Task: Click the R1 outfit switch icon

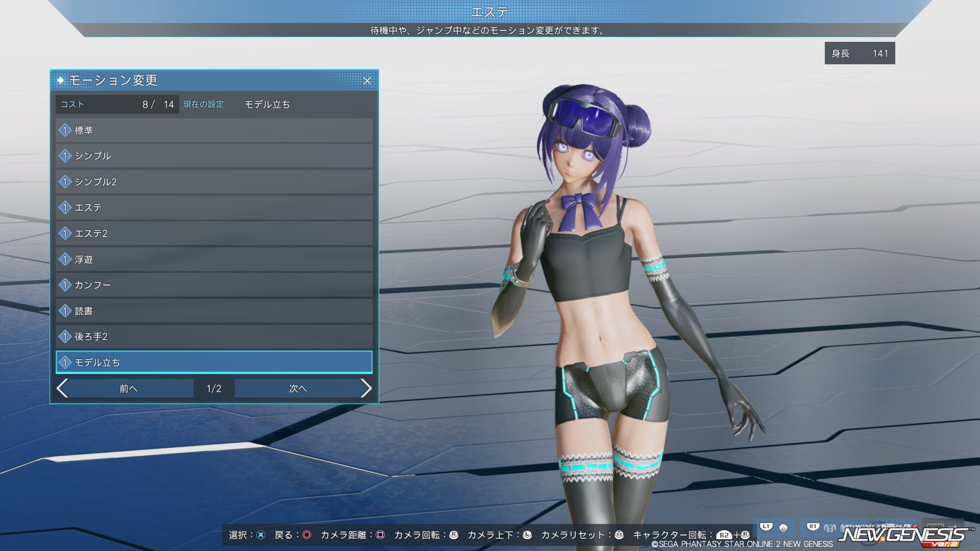Action: [830, 528]
